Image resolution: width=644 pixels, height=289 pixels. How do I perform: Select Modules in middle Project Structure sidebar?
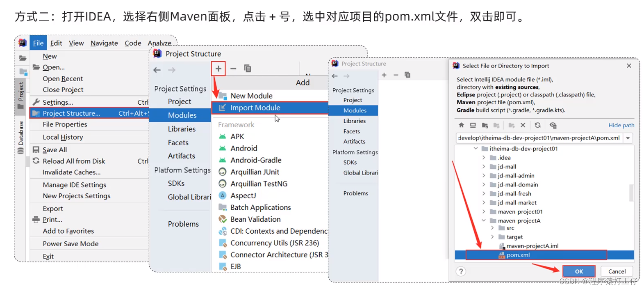(x=180, y=115)
